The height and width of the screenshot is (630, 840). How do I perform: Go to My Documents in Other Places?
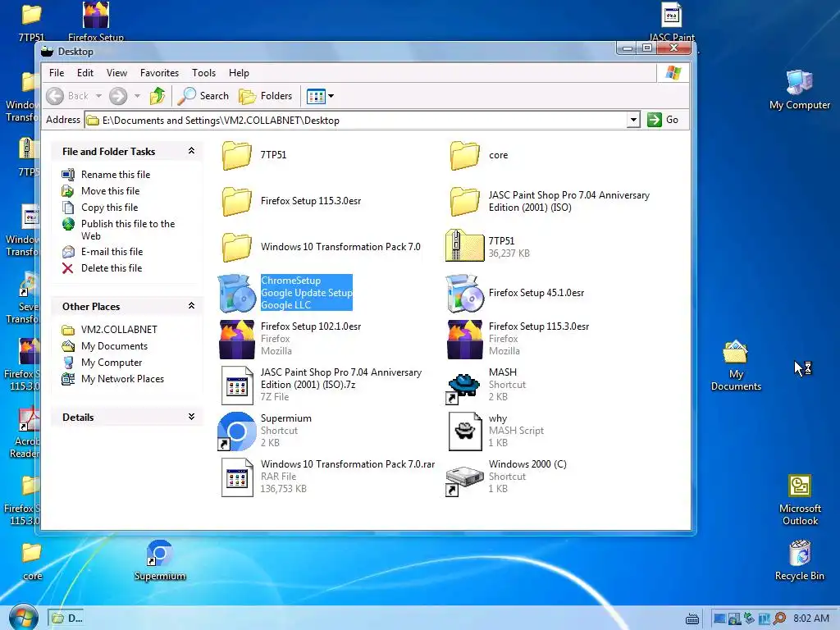(114, 347)
